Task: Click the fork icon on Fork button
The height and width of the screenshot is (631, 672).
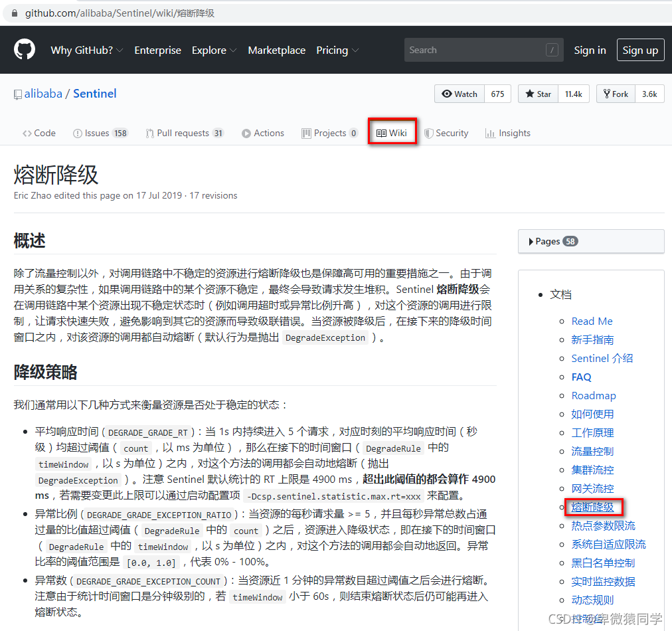Action: (606, 94)
